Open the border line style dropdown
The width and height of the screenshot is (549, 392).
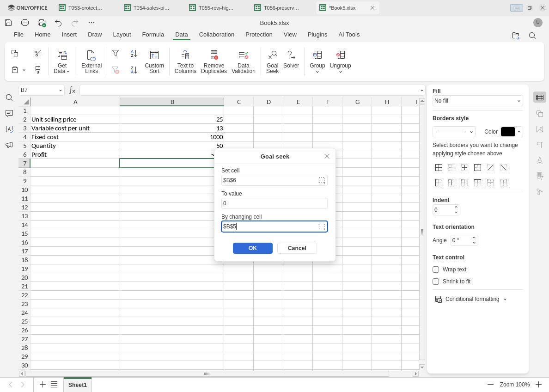pos(454,132)
